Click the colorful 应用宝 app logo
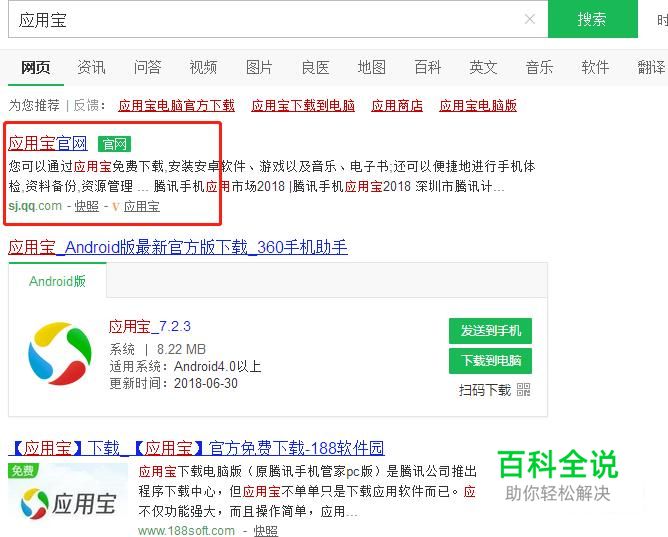The width and height of the screenshot is (668, 537). [60, 354]
